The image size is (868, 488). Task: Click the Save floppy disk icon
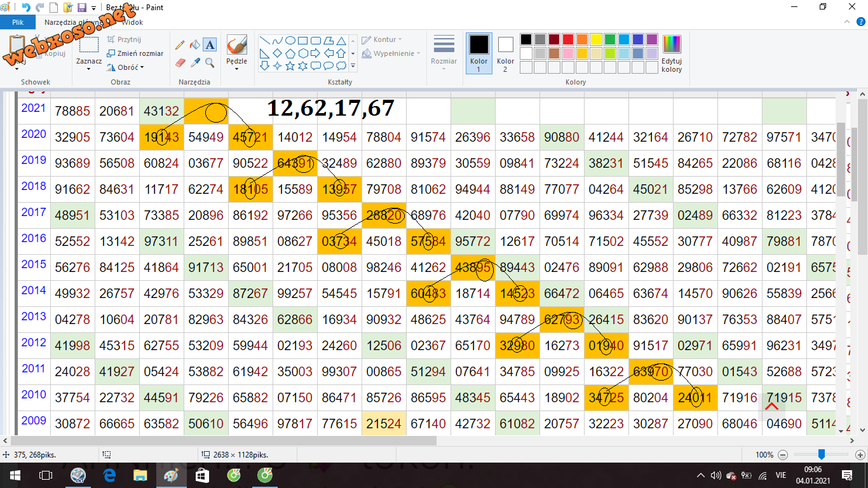click(81, 8)
